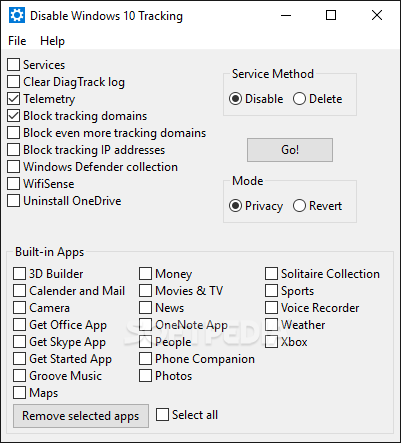Click the gear app icon in title bar

pos(17,15)
